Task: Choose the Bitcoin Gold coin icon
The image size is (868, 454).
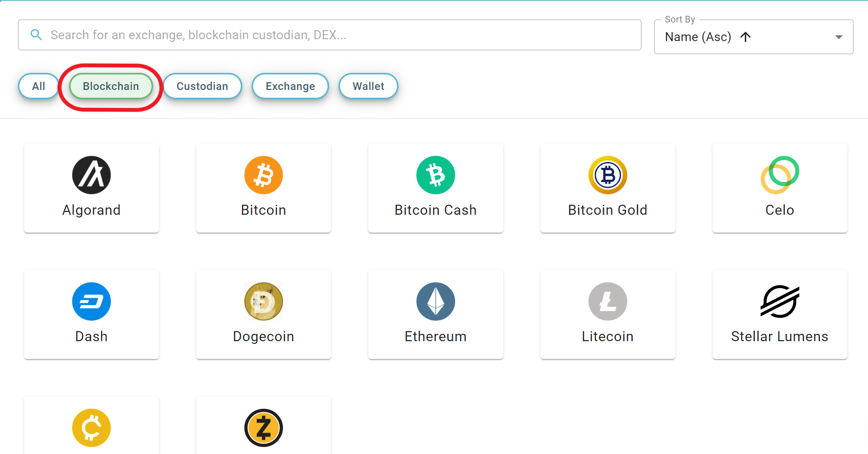Action: (x=607, y=175)
